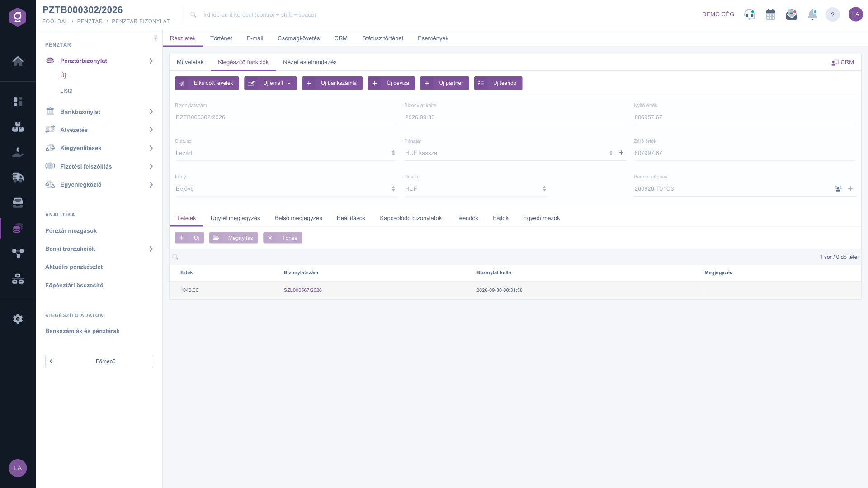Switch to the E-mail tab

(255, 38)
